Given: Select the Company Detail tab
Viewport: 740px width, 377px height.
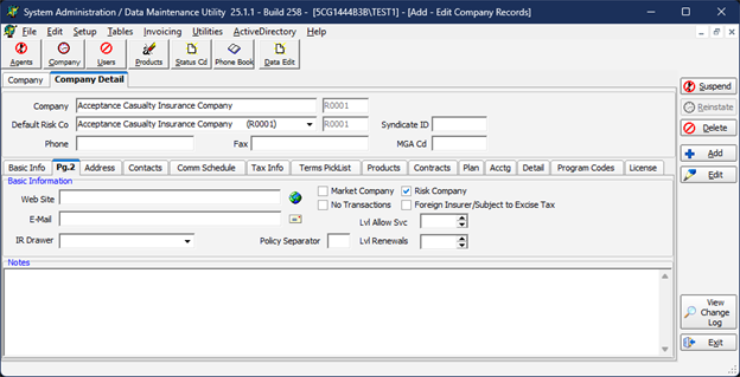Looking at the screenshot, I should [x=89, y=79].
